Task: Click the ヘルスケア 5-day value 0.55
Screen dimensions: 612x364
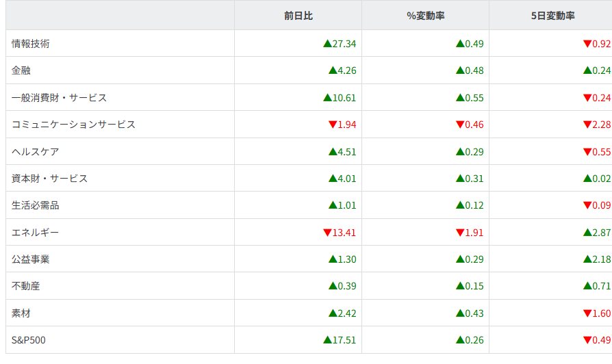Action: (601, 152)
